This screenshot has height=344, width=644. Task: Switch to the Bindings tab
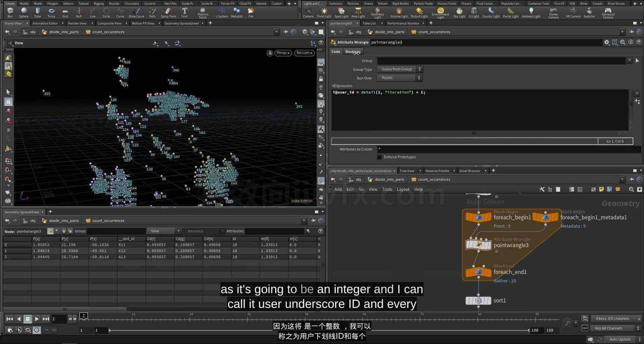pos(353,52)
